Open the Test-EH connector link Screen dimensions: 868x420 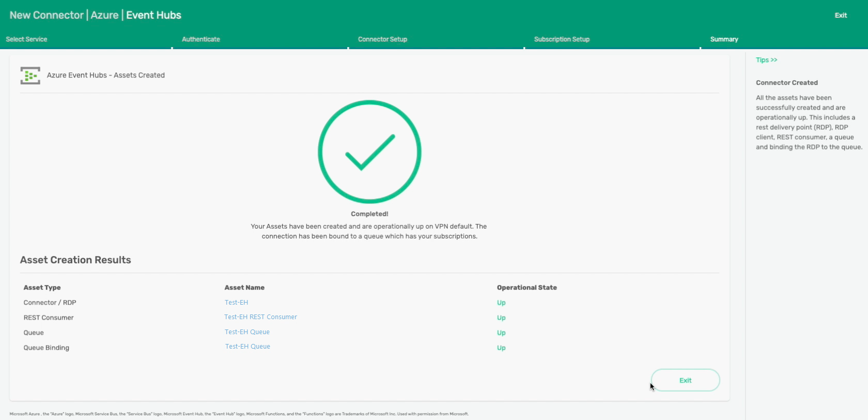[x=236, y=303]
